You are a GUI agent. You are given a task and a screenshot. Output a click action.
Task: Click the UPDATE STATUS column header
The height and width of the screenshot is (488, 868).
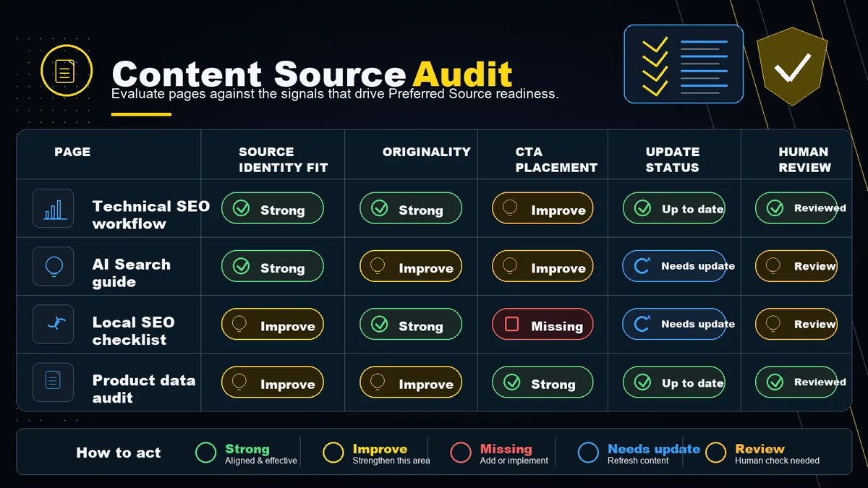672,160
